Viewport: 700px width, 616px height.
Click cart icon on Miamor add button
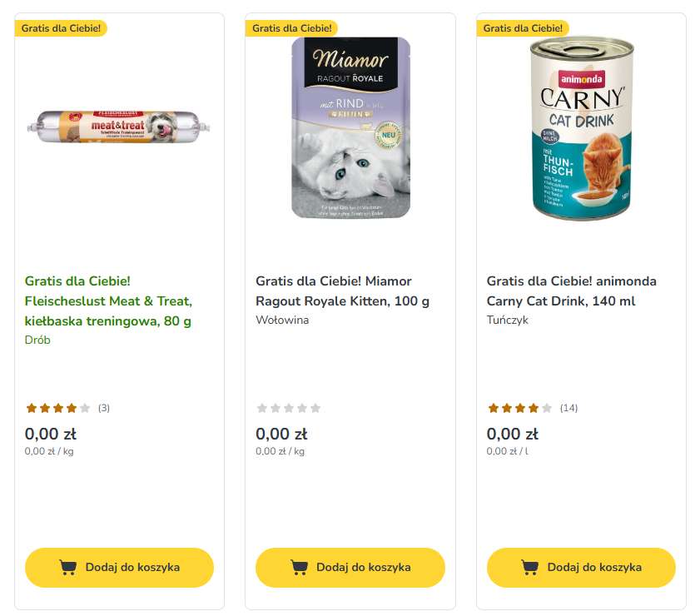pos(299,568)
